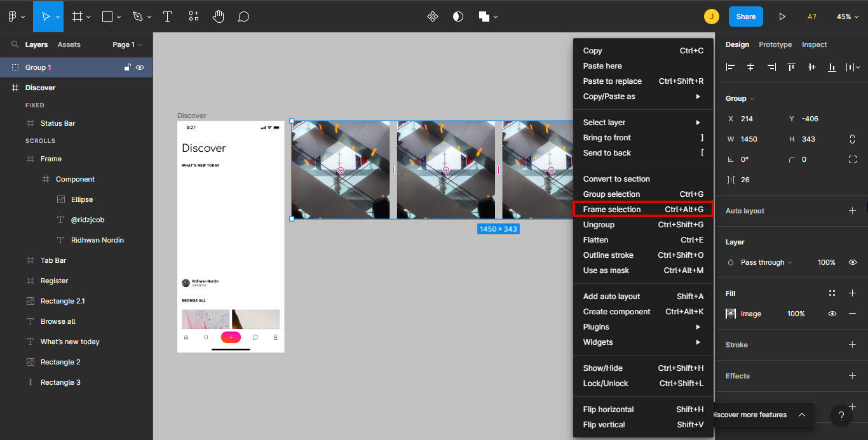Select the Comment tool
The width and height of the screenshot is (868, 440).
pyautogui.click(x=243, y=17)
